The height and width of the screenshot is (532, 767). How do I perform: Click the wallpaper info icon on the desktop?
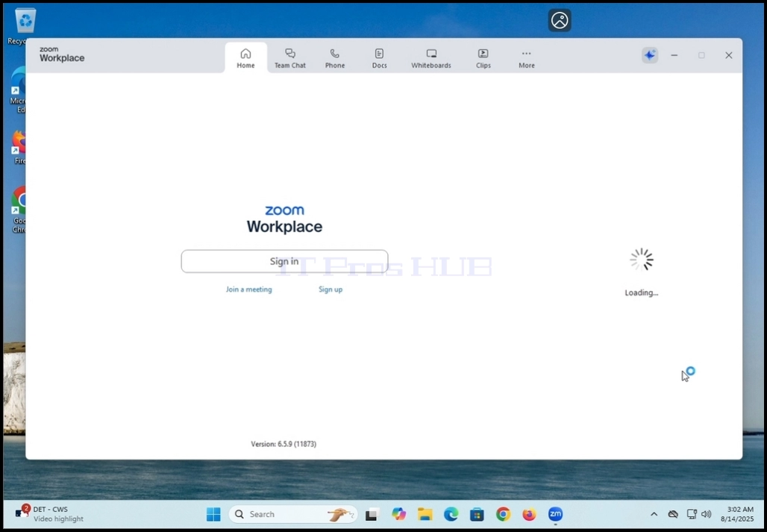560,21
